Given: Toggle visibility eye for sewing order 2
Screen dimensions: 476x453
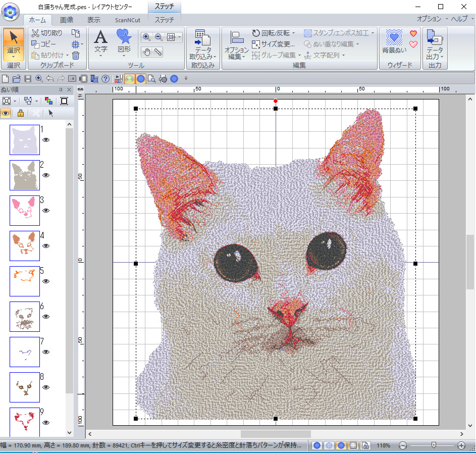Looking at the screenshot, I should point(46,175).
